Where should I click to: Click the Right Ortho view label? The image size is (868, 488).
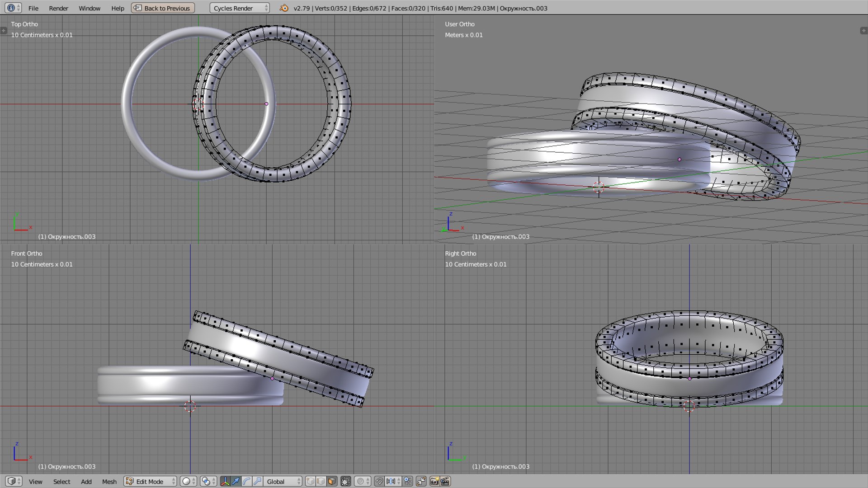coord(460,253)
